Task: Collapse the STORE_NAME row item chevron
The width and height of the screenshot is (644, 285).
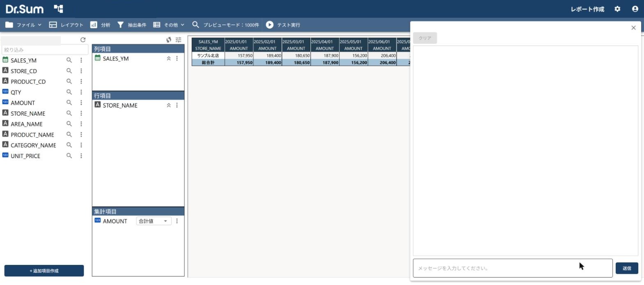Action: (x=168, y=105)
